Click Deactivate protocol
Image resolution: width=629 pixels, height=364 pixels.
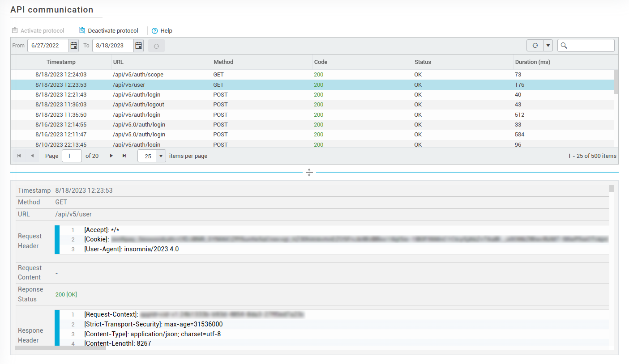(109, 31)
